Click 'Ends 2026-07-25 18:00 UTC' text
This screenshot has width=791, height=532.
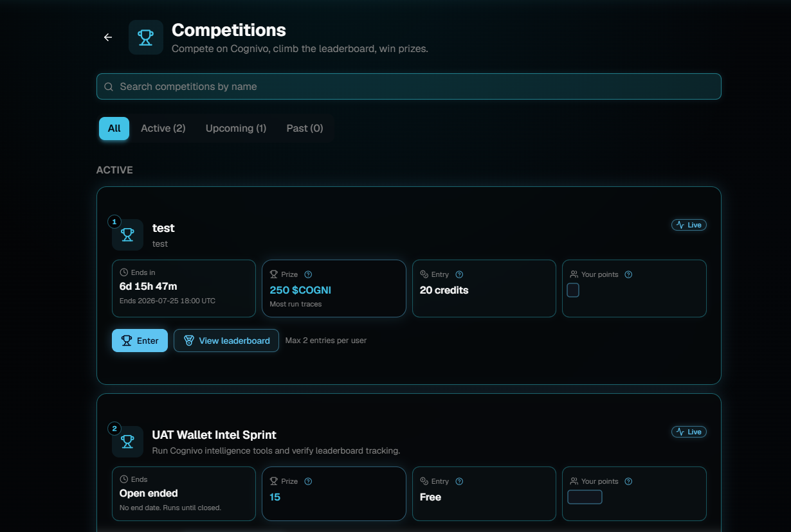pos(167,301)
